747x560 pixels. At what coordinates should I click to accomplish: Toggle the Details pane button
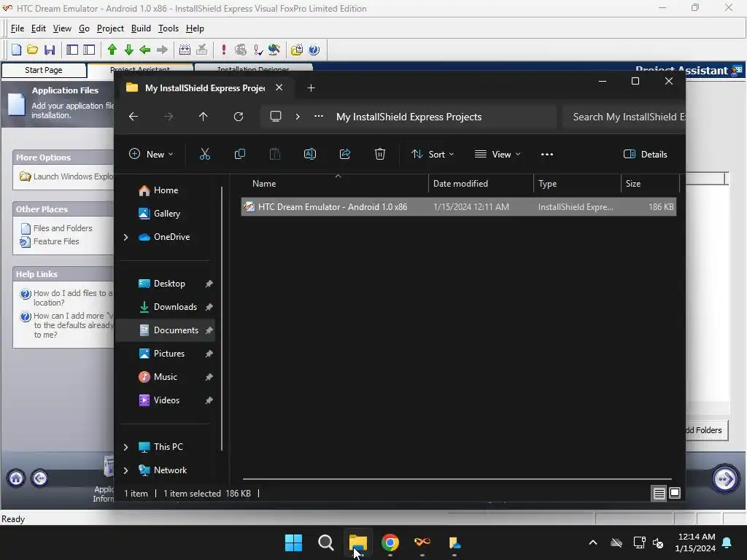click(x=645, y=154)
